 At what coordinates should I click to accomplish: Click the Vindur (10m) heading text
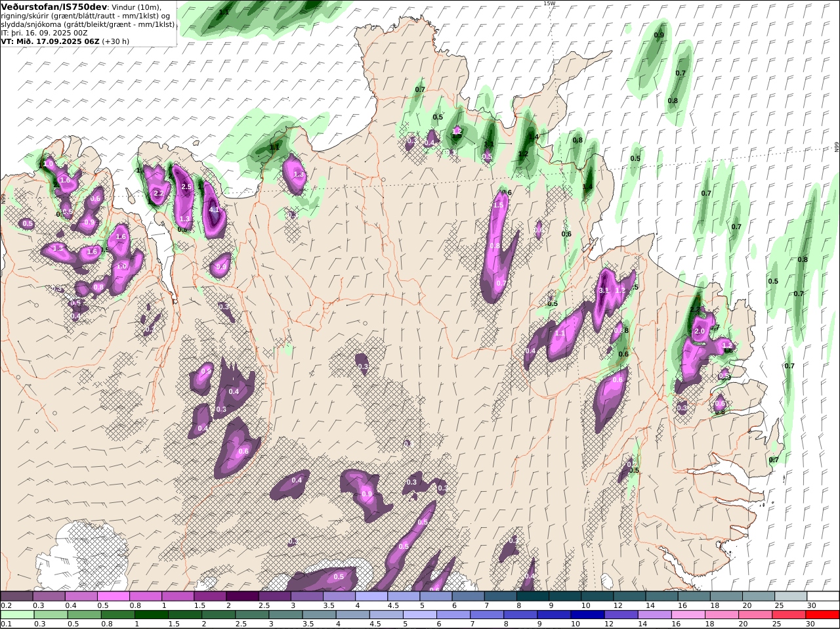click(136, 7)
